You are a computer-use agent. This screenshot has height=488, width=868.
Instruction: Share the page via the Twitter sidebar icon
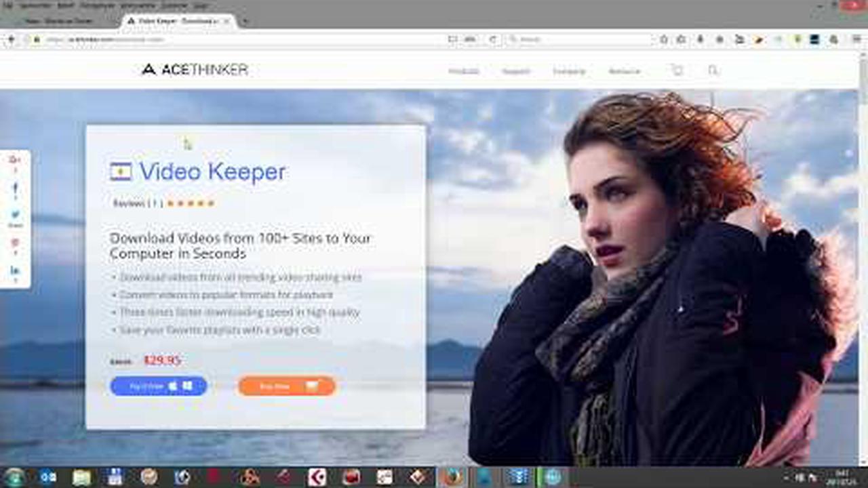(15, 215)
